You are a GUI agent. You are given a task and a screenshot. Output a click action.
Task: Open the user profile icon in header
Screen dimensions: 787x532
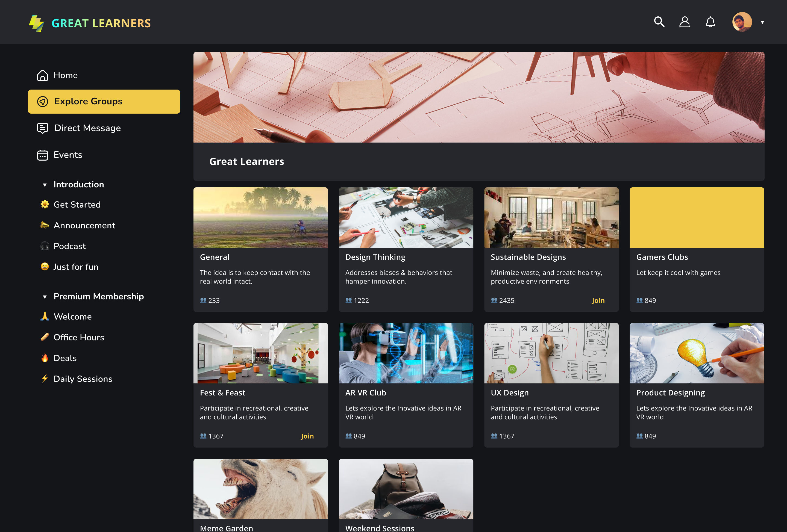(685, 22)
